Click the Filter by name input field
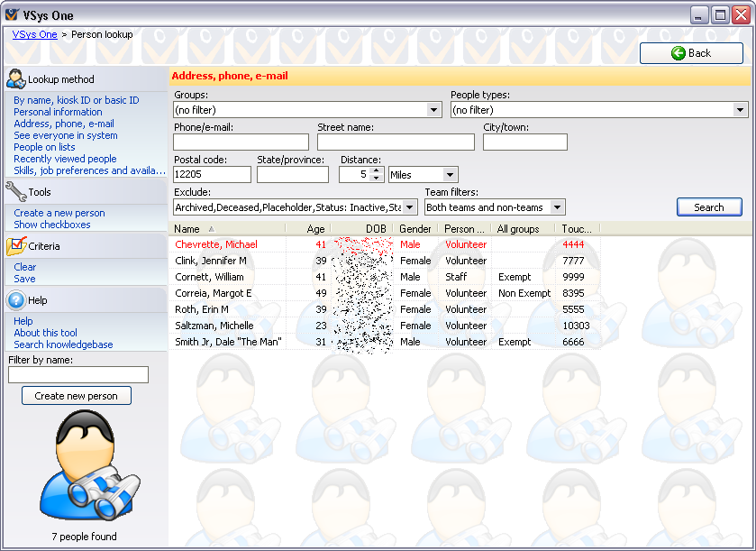 (x=78, y=374)
